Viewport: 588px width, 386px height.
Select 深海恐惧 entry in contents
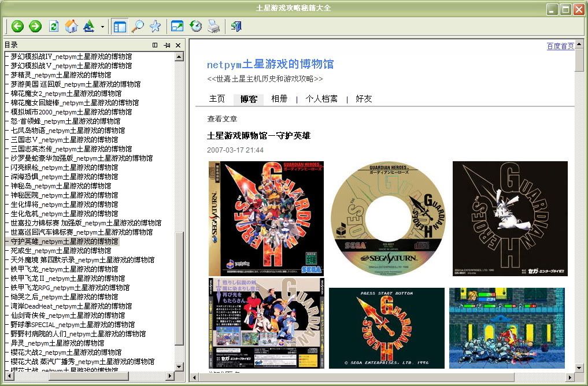[64, 176]
